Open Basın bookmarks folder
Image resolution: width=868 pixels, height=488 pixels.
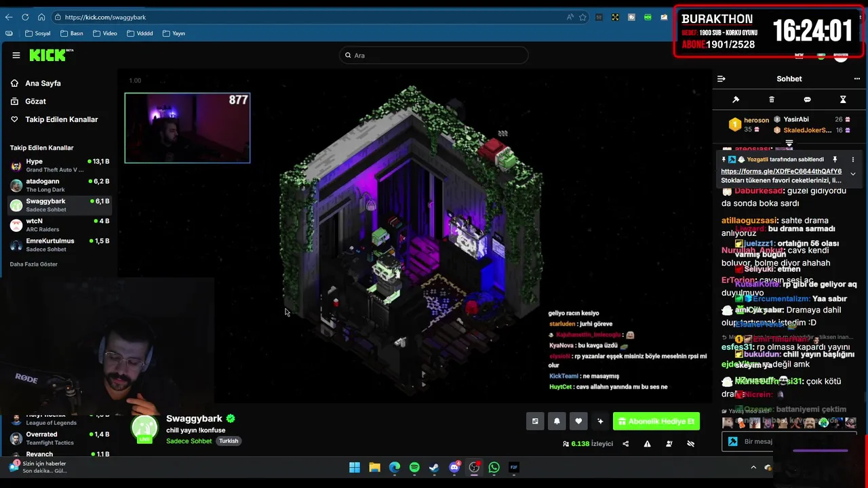[71, 33]
